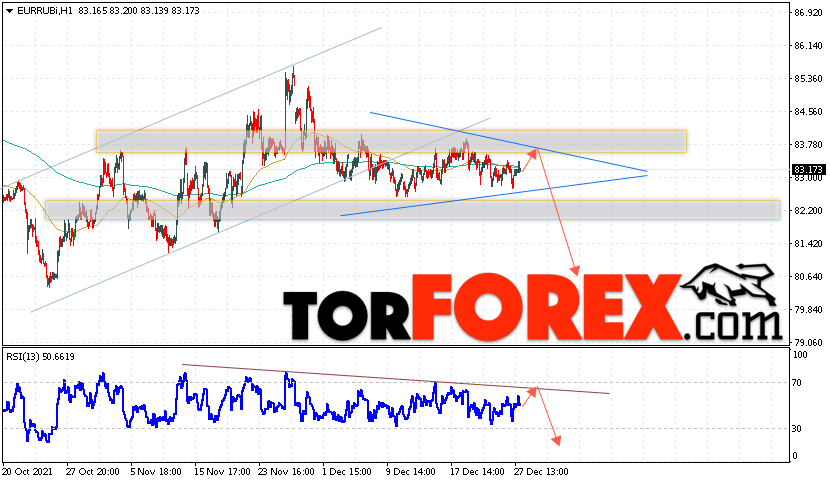Click the 1 Dec 15:00 time label
The width and height of the screenshot is (830, 483).
(347, 471)
